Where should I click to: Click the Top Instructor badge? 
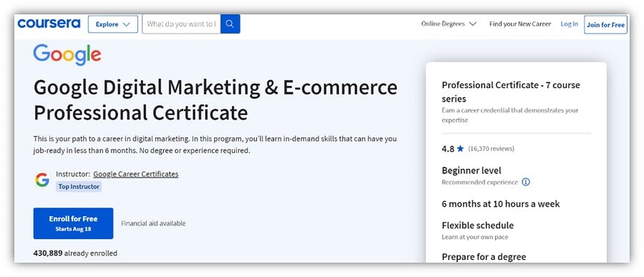coord(79,187)
